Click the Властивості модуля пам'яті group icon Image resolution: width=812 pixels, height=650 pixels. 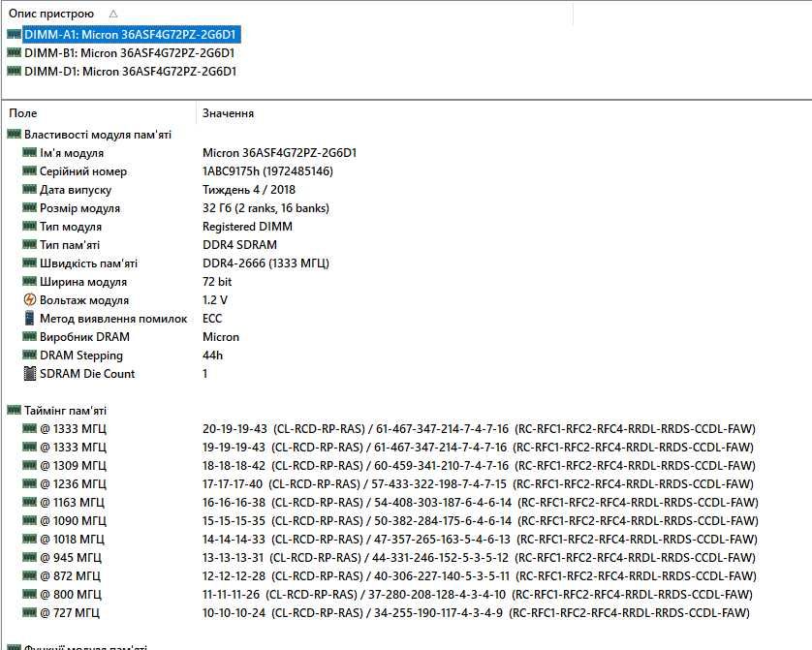coord(15,135)
